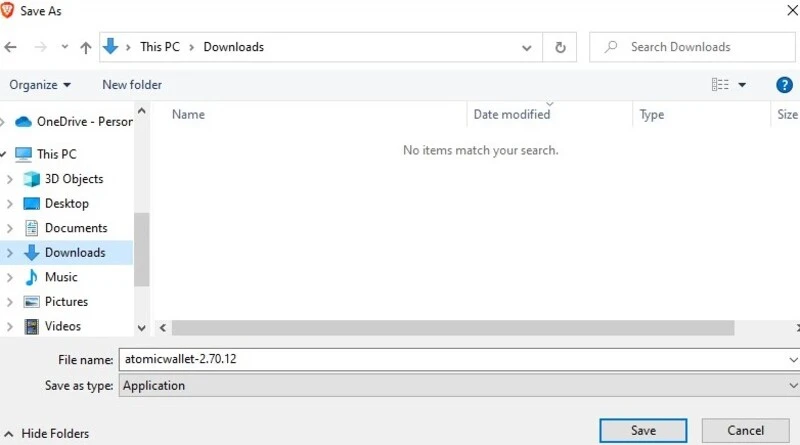Open the Documents folder

click(76, 228)
